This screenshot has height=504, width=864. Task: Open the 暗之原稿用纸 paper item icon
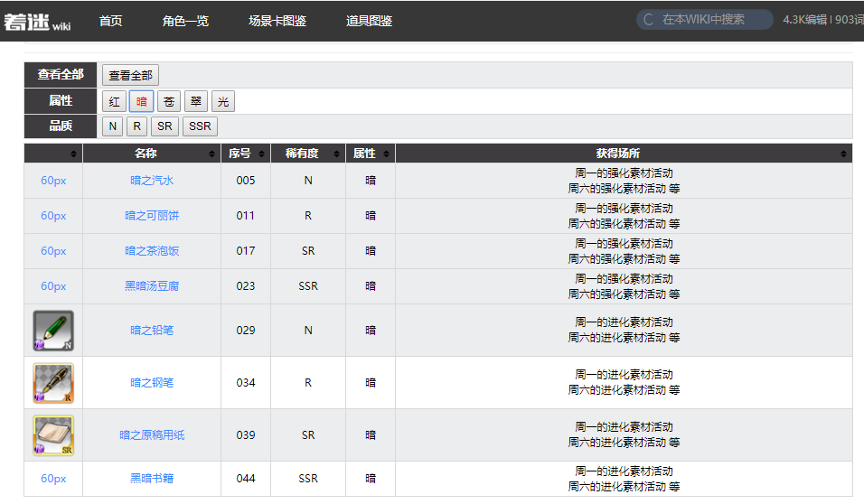(x=53, y=435)
